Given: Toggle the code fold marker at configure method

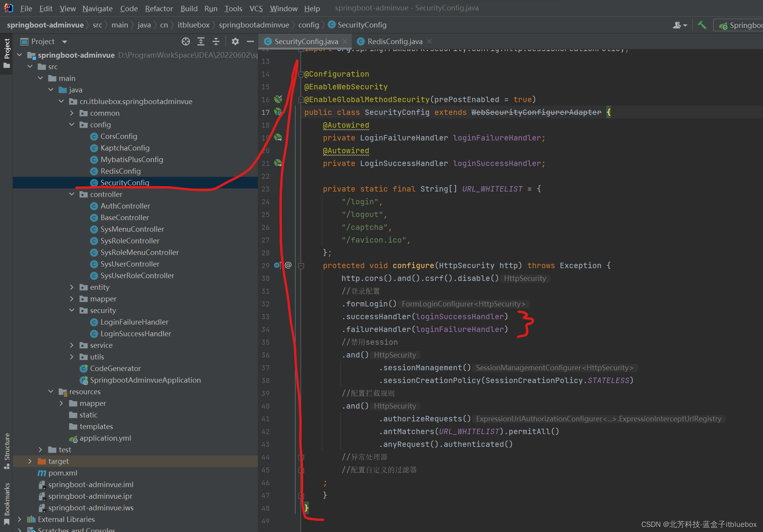Looking at the screenshot, I should [x=301, y=266].
